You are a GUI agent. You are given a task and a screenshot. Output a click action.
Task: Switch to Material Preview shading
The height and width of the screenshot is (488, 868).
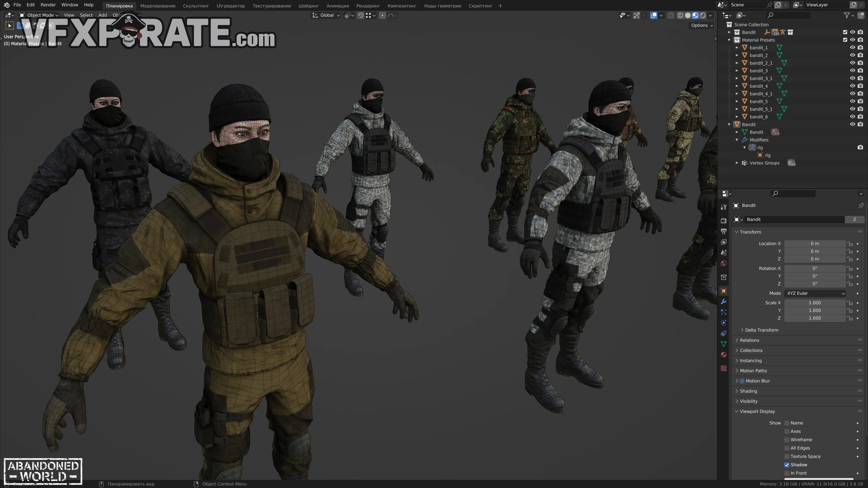point(695,16)
